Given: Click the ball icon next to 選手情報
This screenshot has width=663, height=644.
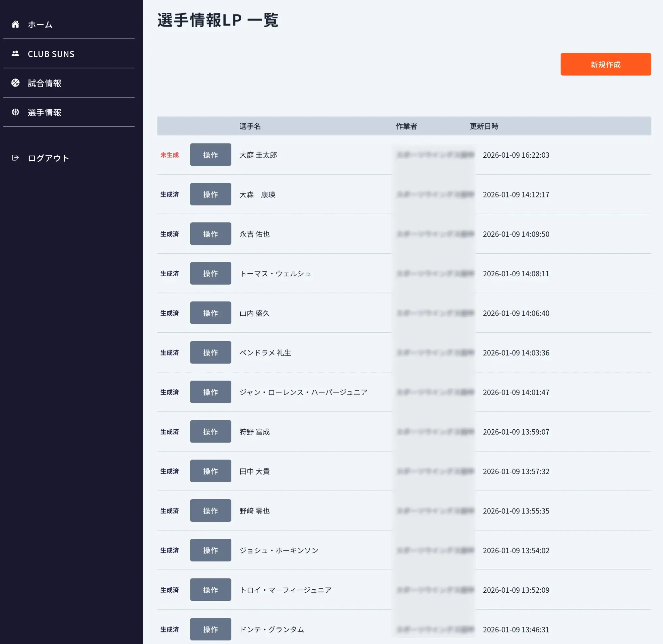Looking at the screenshot, I should pyautogui.click(x=16, y=112).
